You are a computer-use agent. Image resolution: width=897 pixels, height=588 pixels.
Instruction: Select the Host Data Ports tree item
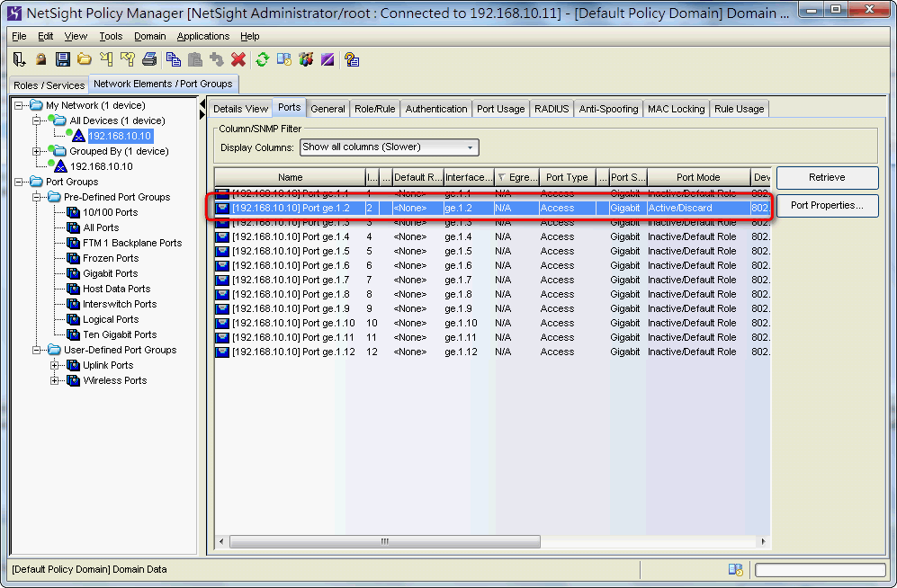click(x=117, y=290)
